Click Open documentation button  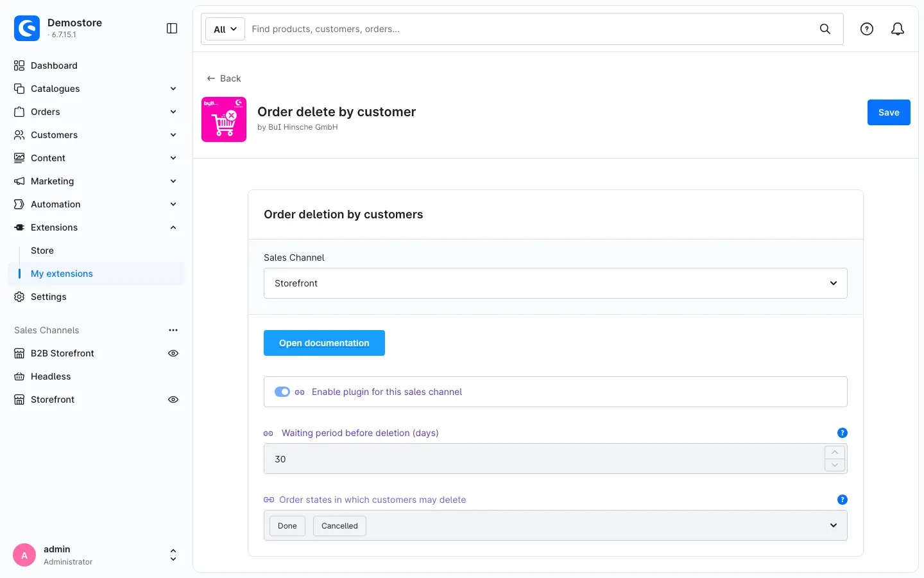click(324, 343)
